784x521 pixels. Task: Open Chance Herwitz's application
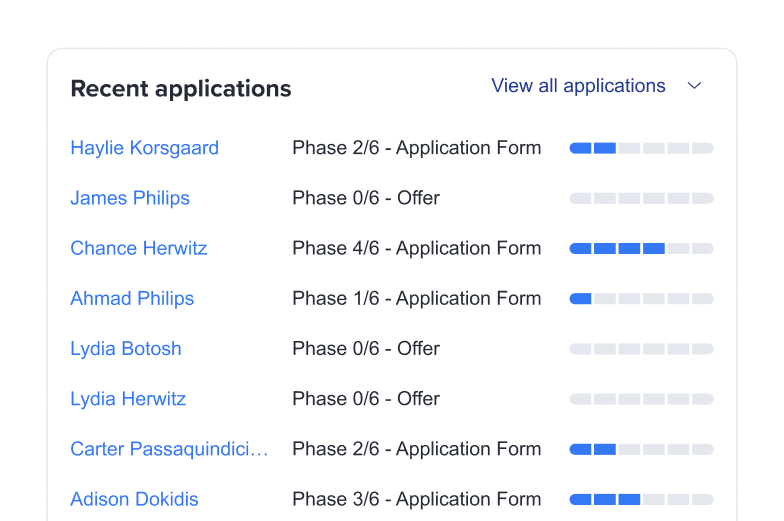point(138,248)
